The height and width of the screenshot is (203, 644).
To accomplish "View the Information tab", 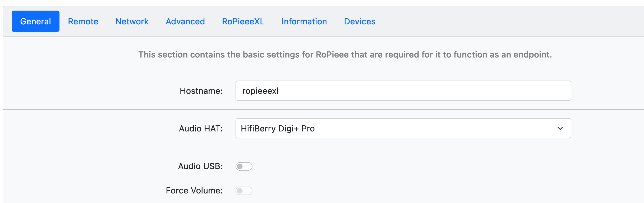I will click(304, 21).
